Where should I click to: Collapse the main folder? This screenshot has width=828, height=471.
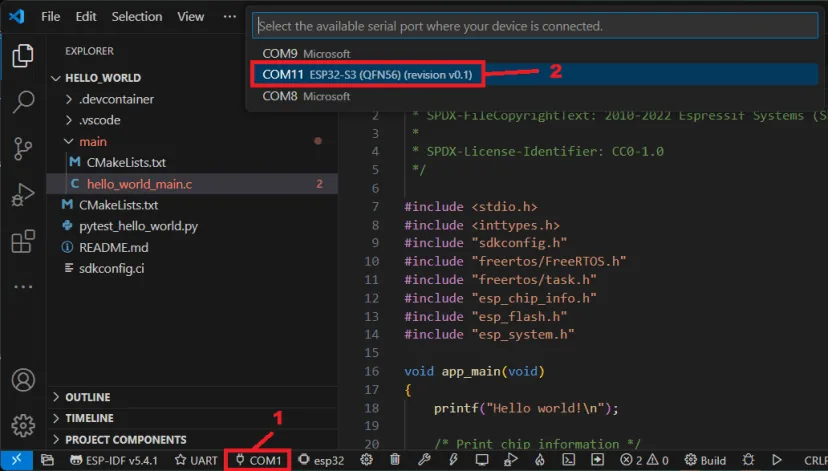tap(193, 142)
